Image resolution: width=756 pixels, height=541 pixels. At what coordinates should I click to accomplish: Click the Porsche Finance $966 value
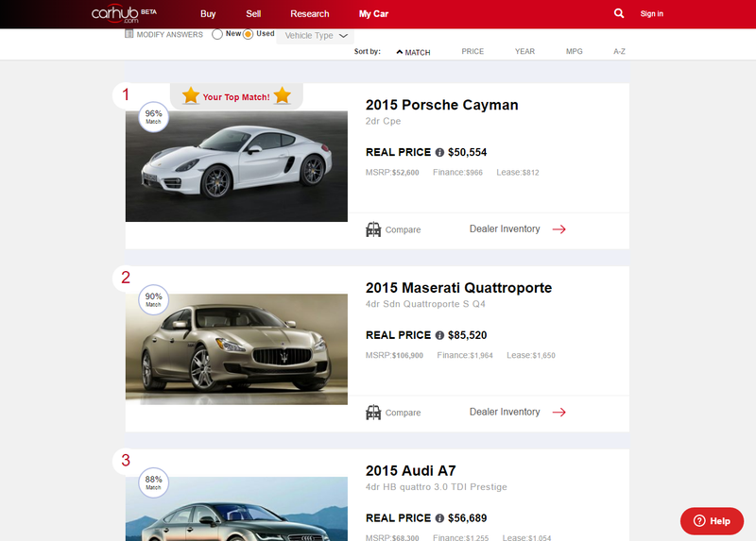click(x=474, y=173)
